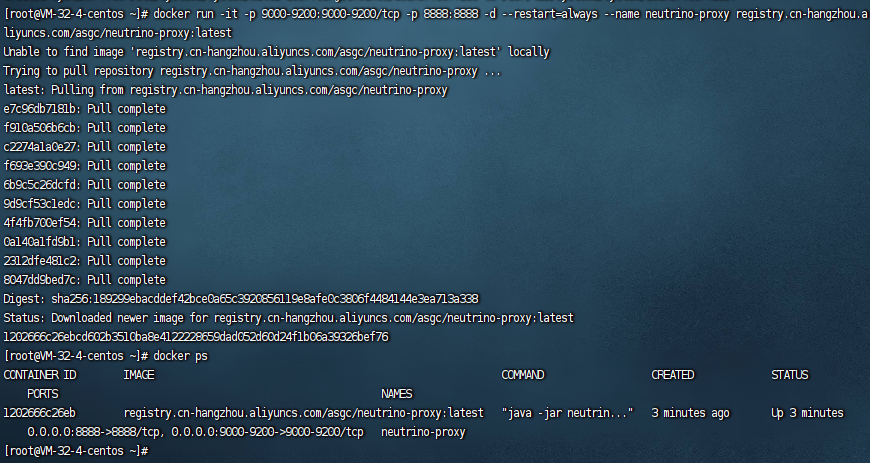Click '--restart=always' in the docker run command
Image resolution: width=870 pixels, height=463 pixels.
pyautogui.click(x=549, y=14)
